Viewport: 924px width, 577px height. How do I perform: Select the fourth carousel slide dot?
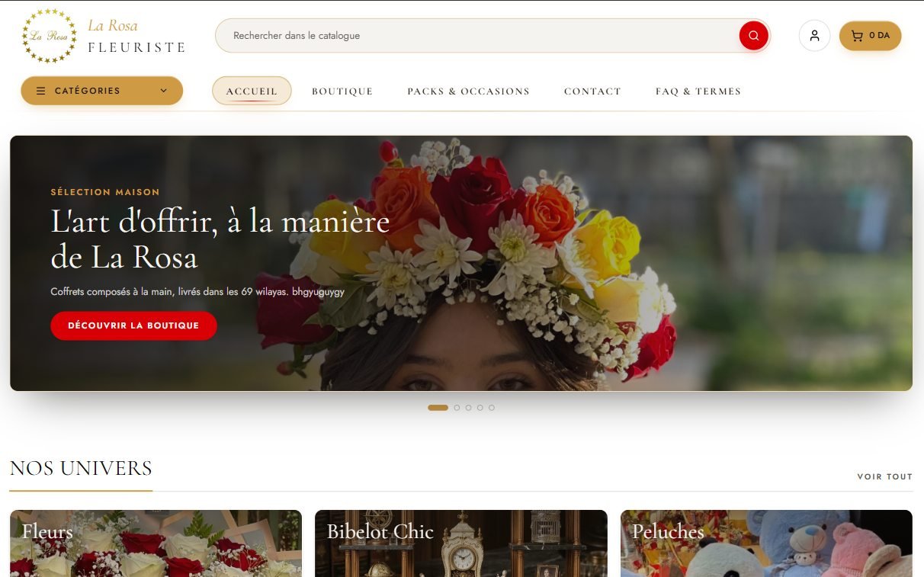[480, 408]
